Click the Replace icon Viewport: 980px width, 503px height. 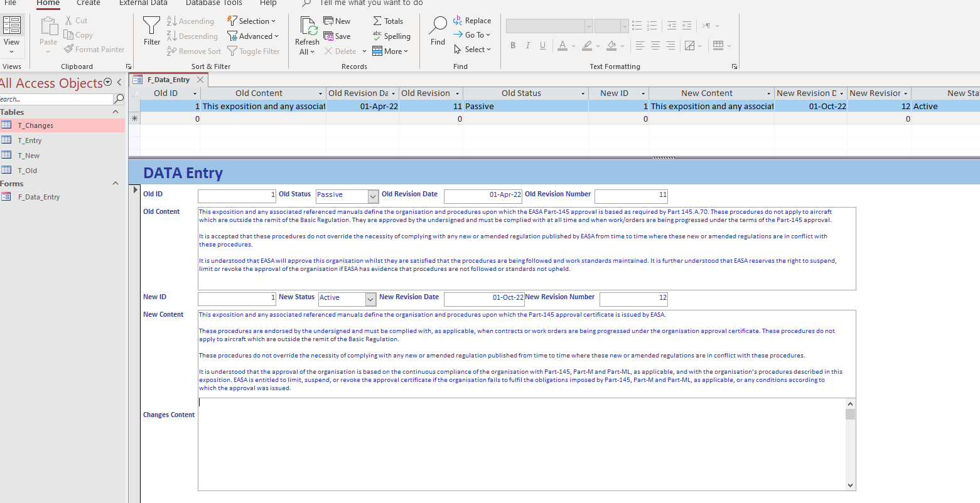tap(472, 20)
